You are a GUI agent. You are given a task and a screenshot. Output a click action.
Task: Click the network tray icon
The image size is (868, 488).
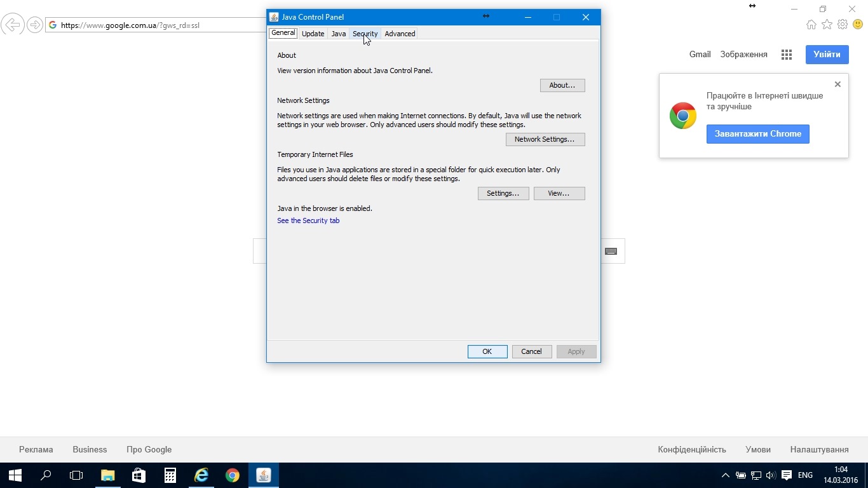(756, 475)
